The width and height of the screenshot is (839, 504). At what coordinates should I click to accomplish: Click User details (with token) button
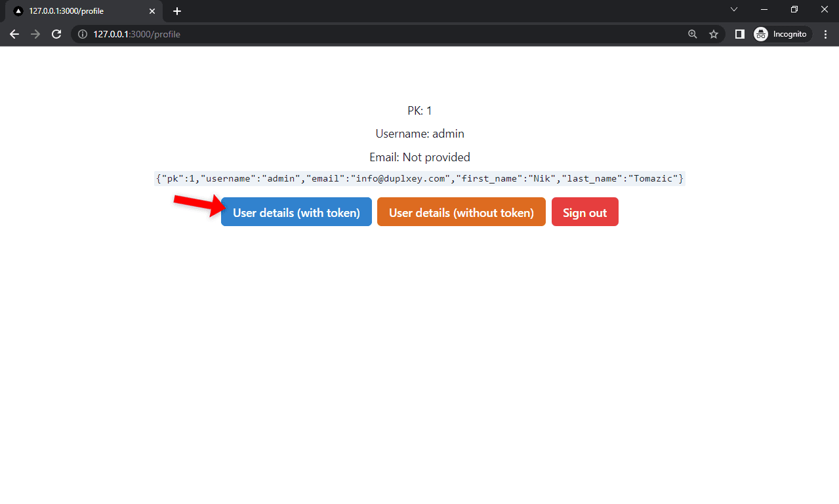(297, 212)
